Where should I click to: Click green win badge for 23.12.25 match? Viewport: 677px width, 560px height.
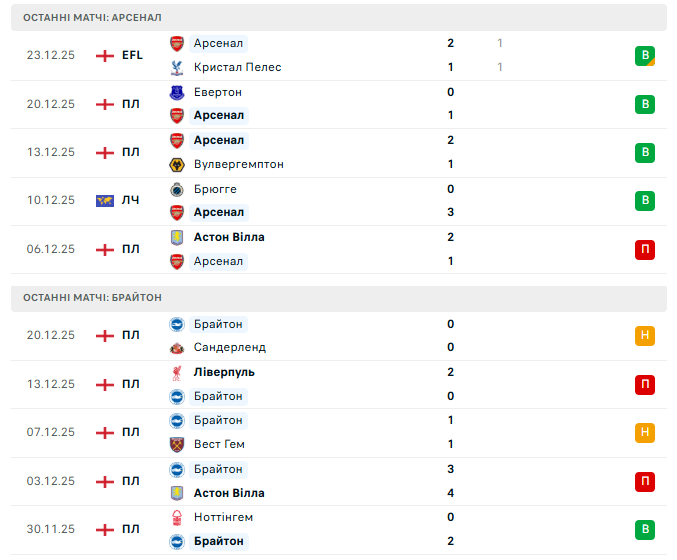(645, 55)
